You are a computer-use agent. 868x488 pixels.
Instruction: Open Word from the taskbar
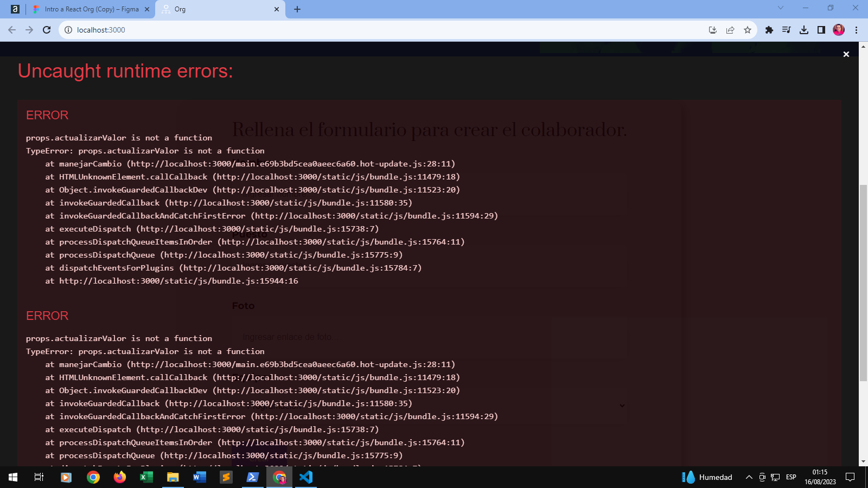click(x=200, y=477)
